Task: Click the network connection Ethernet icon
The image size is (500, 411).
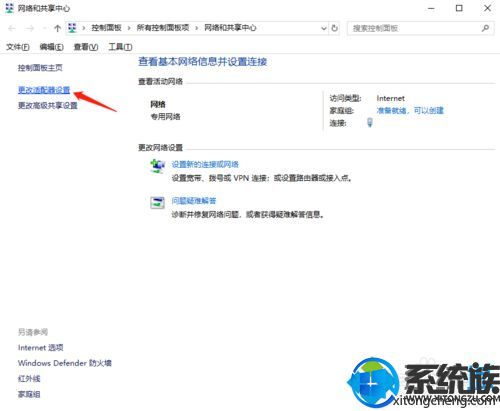Action: pos(370,123)
